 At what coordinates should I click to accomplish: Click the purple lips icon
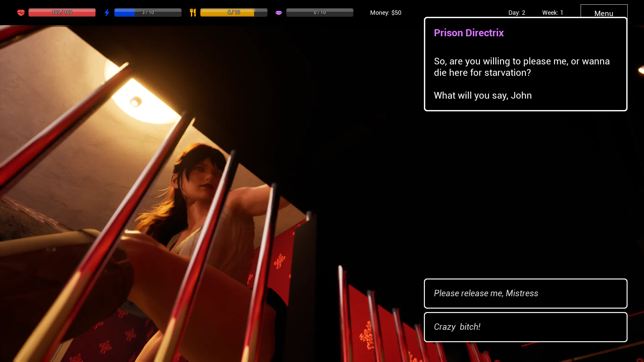(x=279, y=13)
